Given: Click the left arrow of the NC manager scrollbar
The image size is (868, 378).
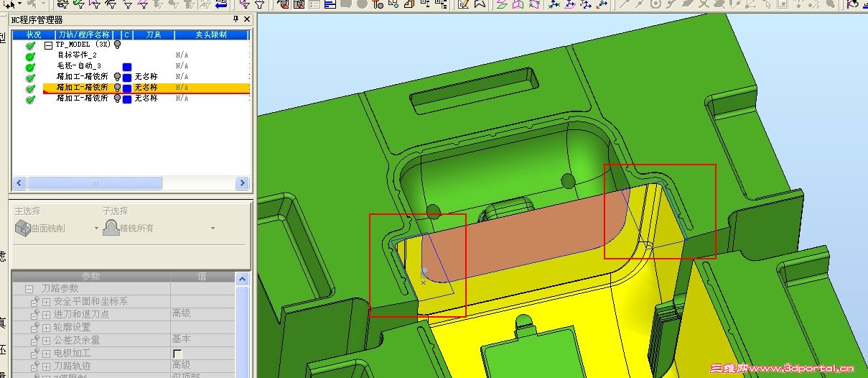Looking at the screenshot, I should 19,183.
